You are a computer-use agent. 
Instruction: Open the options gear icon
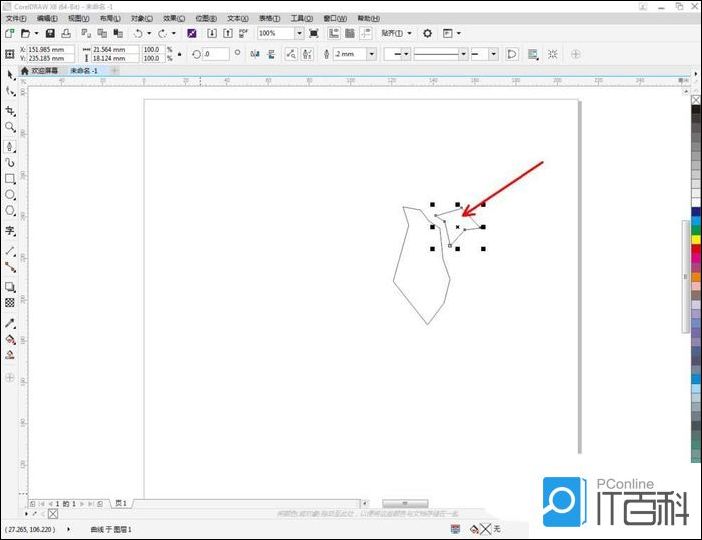[427, 33]
